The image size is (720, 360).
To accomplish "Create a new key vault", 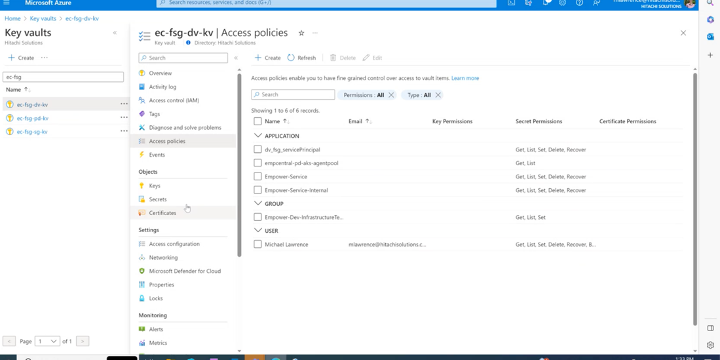I will 21,58.
